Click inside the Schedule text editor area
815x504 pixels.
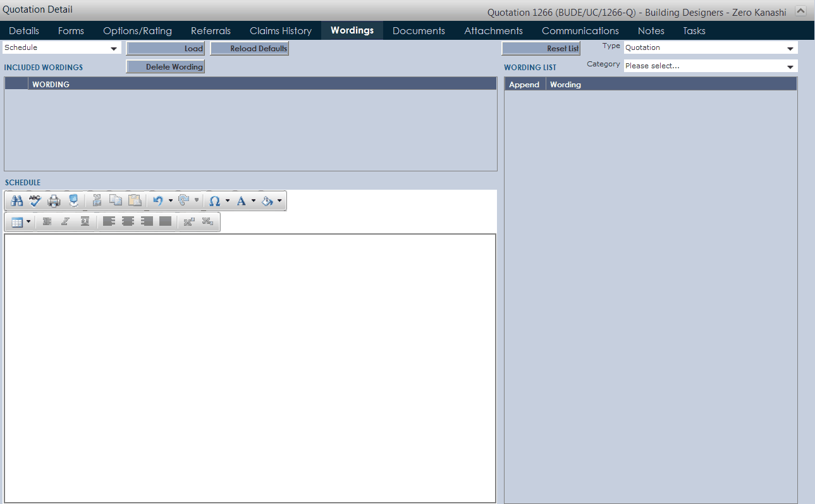(x=250, y=368)
